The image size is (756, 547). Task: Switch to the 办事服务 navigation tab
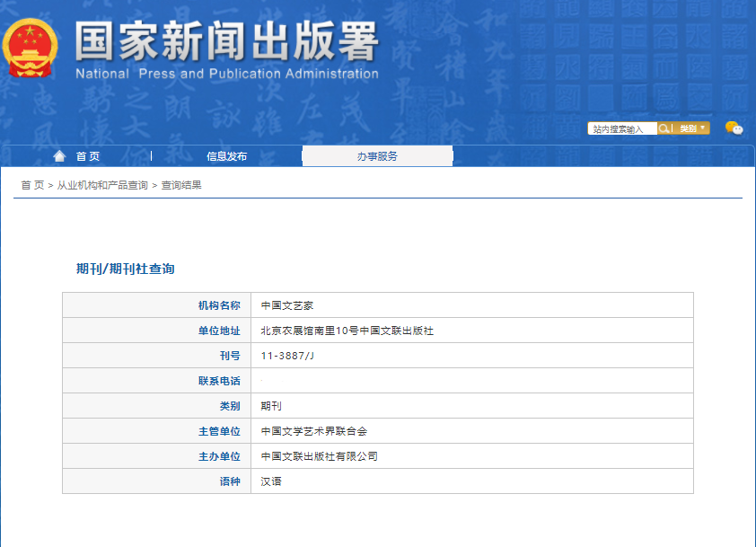point(377,156)
